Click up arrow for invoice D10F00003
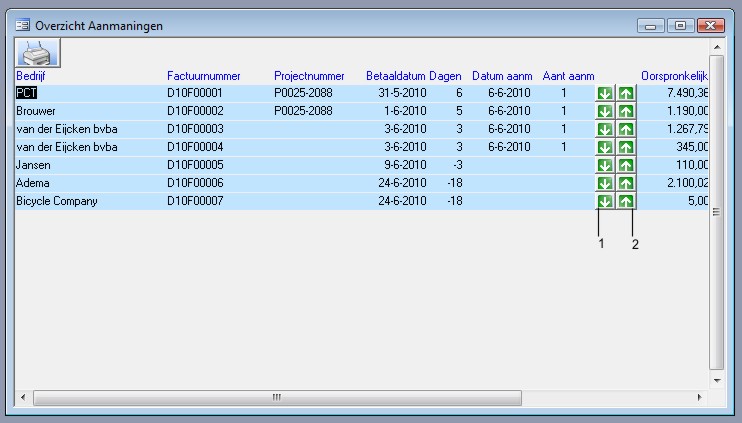Image resolution: width=742 pixels, height=423 pixels. click(x=626, y=129)
